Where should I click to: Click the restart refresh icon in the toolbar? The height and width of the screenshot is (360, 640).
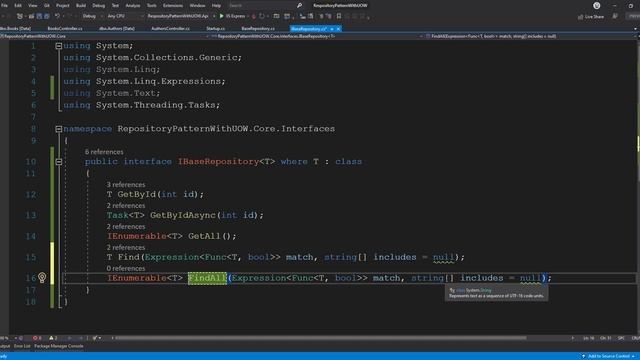[x=262, y=16]
